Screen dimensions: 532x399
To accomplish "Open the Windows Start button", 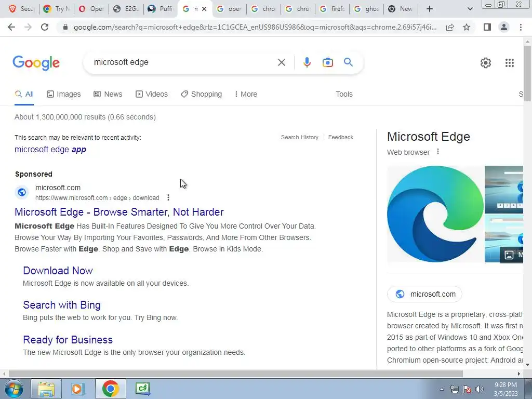I will [x=14, y=389].
